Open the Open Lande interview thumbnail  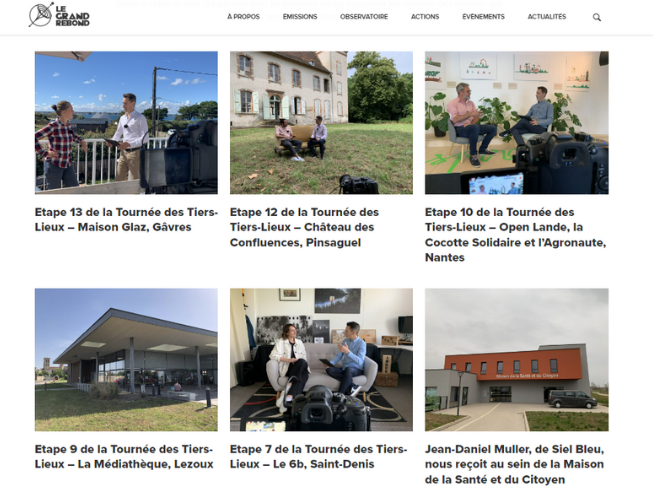click(x=516, y=122)
